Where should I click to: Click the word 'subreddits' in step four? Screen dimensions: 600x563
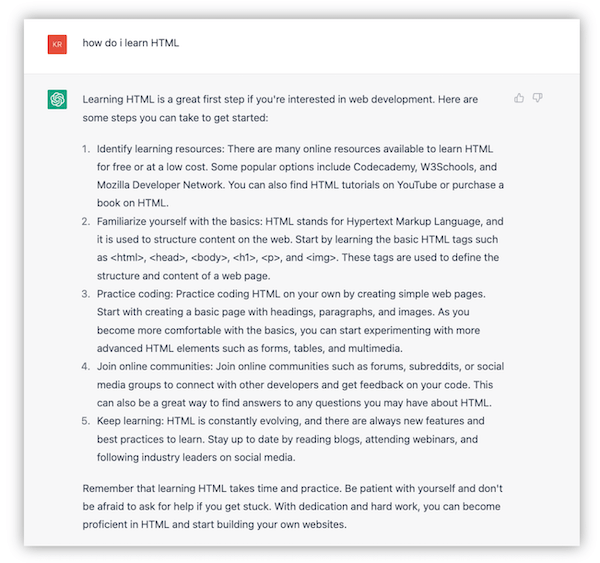tap(434, 366)
